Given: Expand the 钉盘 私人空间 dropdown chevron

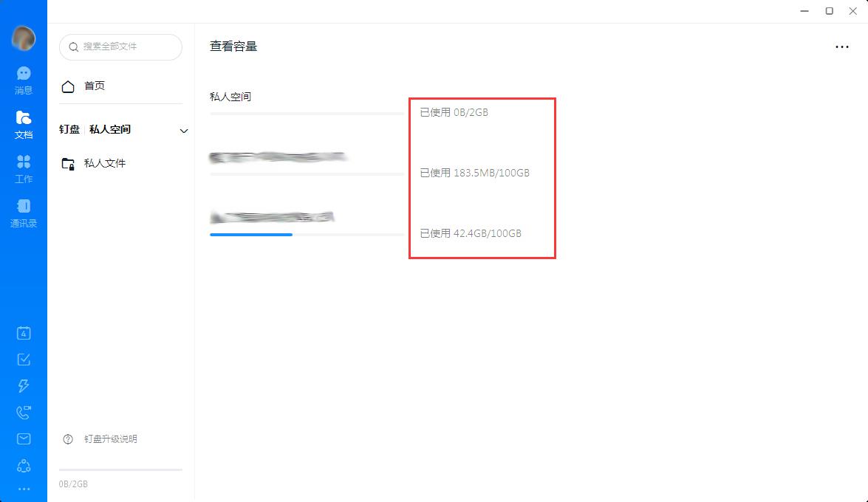Looking at the screenshot, I should (x=184, y=131).
